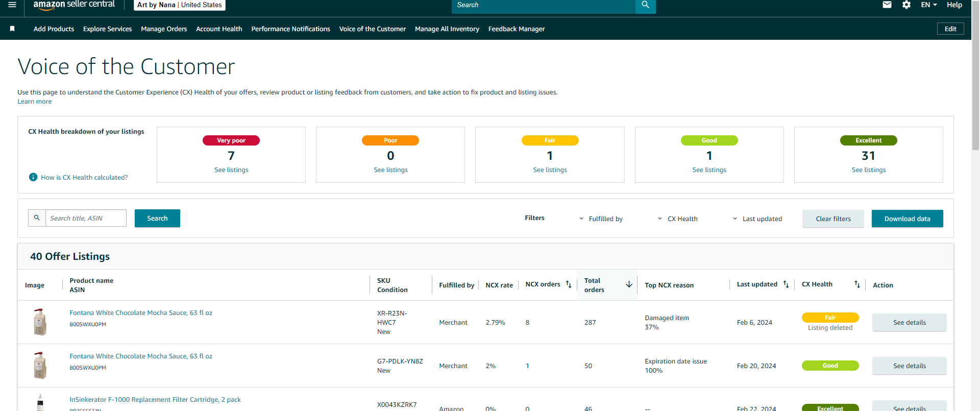The height and width of the screenshot is (411, 980).
Task: Click the Excellent green badge in breakdown
Action: (868, 140)
